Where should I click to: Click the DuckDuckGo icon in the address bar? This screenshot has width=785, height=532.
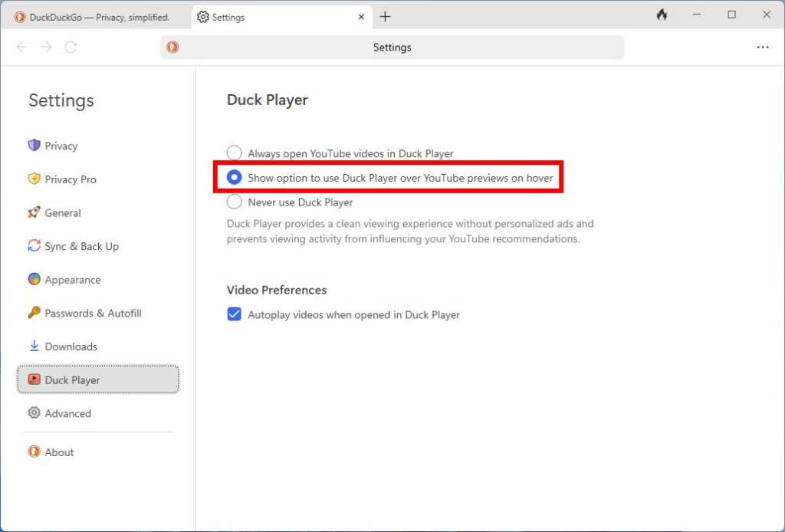tap(172, 47)
